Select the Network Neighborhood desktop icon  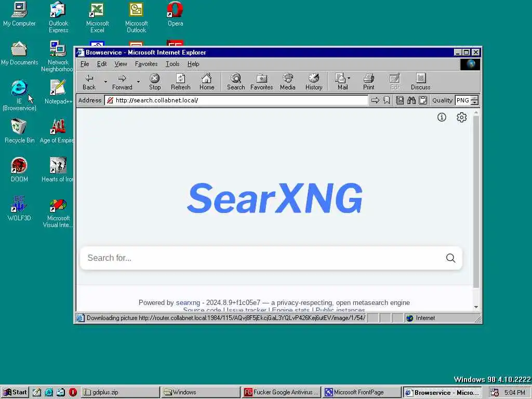pyautogui.click(x=57, y=56)
